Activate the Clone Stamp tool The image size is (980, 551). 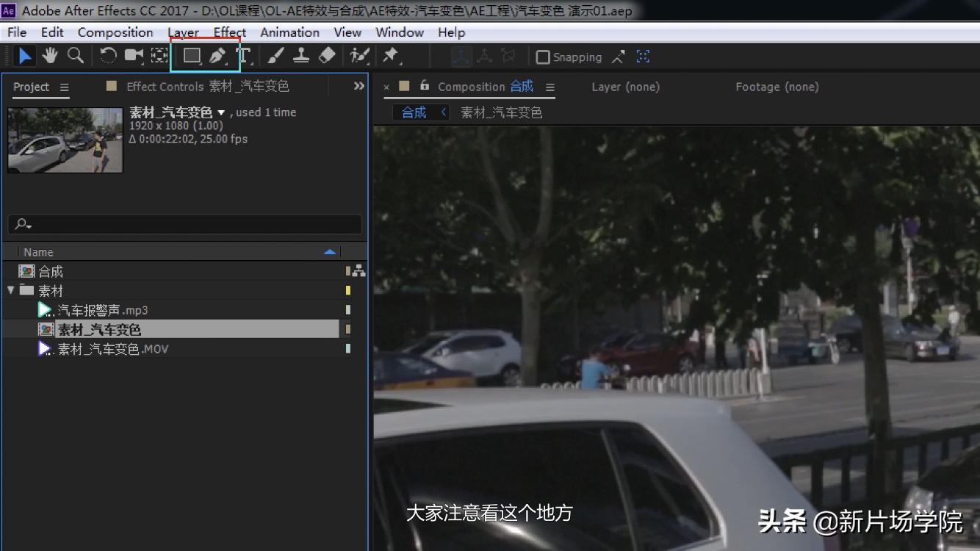pyautogui.click(x=300, y=55)
